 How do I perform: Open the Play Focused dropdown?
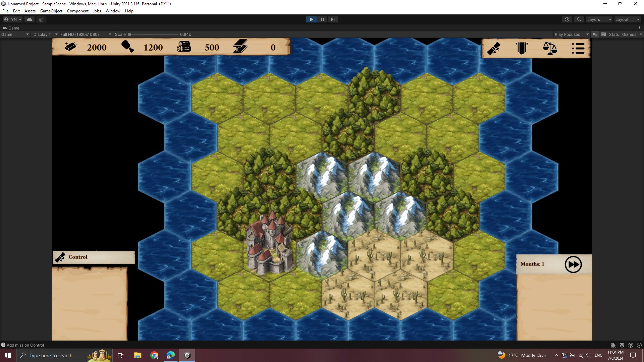pyautogui.click(x=572, y=34)
